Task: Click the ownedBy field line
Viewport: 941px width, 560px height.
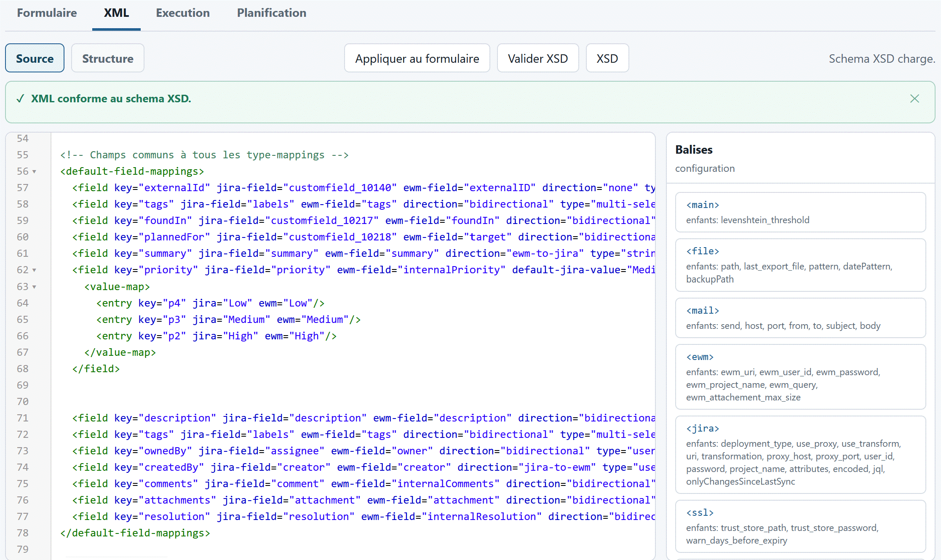Action: tap(364, 451)
